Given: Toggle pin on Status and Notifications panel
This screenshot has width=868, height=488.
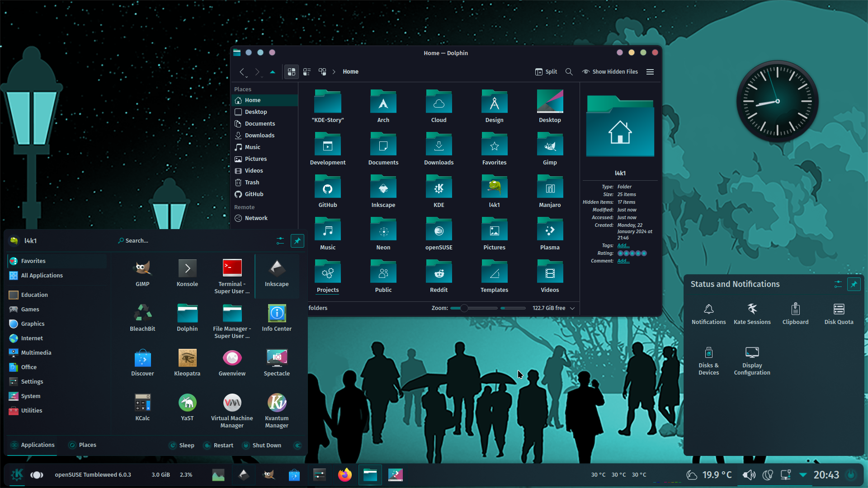Looking at the screenshot, I should pyautogui.click(x=854, y=284).
